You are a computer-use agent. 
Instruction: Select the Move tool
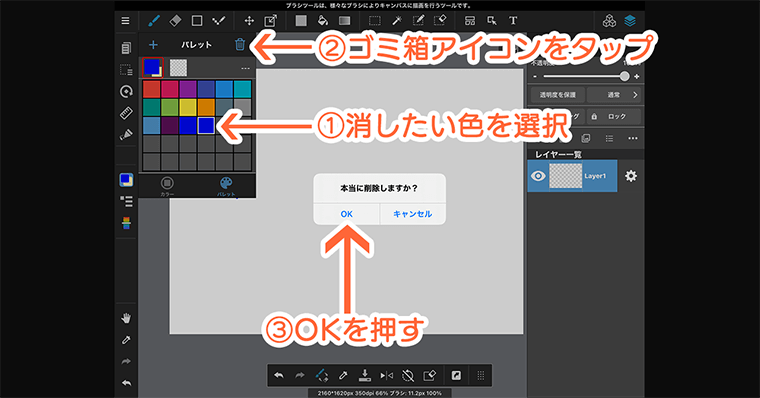tap(249, 21)
